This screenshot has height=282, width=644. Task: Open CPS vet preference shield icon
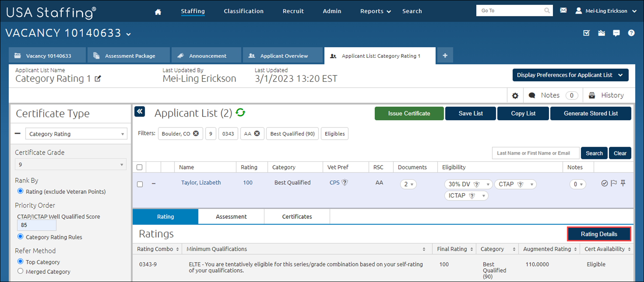345,182
